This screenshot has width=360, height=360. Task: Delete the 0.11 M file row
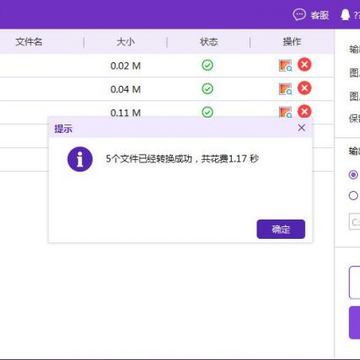click(304, 111)
